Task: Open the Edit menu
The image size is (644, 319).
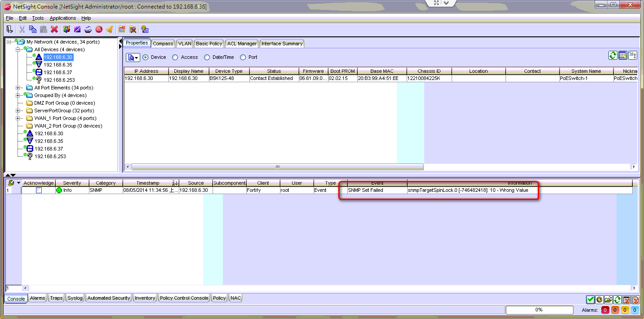Action: click(x=23, y=18)
